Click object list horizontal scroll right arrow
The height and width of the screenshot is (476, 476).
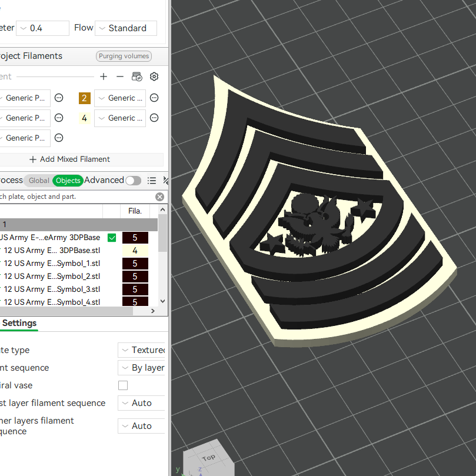[x=153, y=311]
